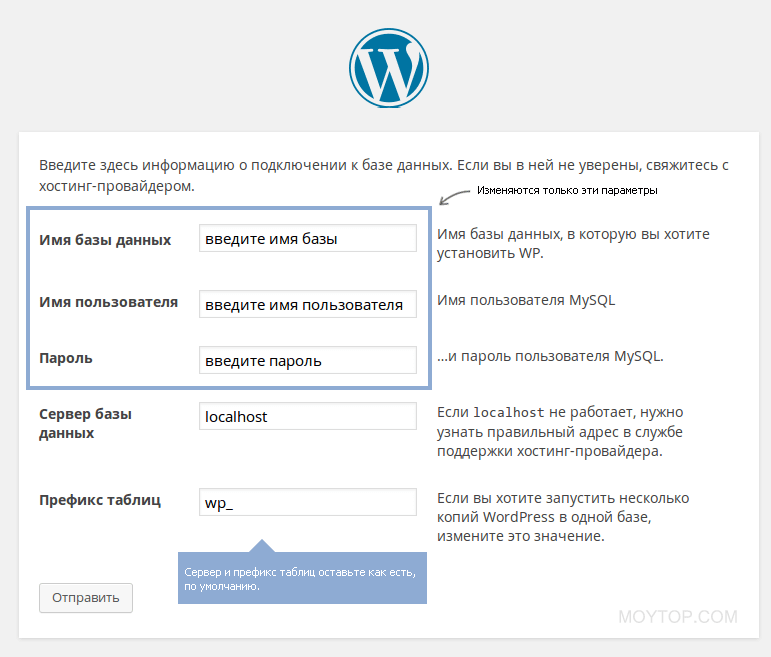This screenshot has width=771, height=657.
Task: Edit the localhost database server field
Action: coord(308,416)
